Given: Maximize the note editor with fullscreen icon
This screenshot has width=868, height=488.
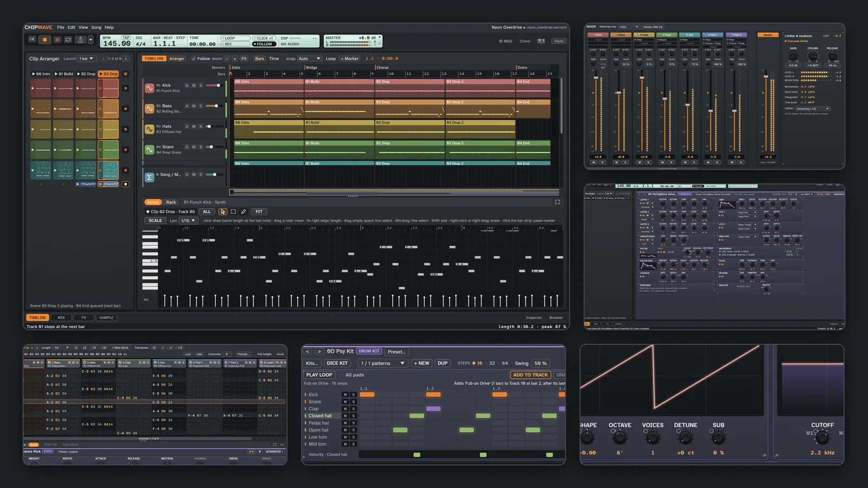Looking at the screenshot, I should 557,202.
